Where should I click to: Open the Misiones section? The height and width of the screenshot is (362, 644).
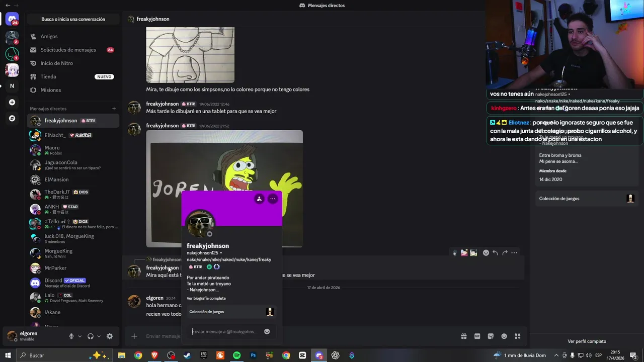click(73, 90)
